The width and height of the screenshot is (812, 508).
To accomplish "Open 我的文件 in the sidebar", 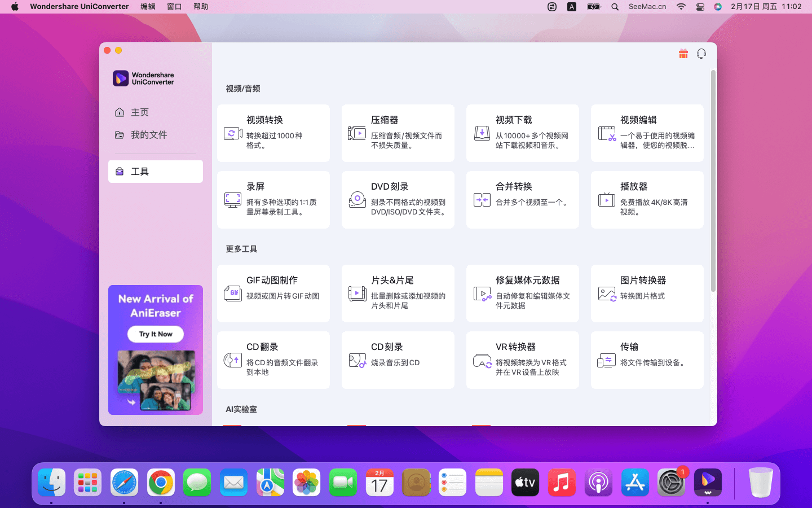I will pyautogui.click(x=156, y=135).
